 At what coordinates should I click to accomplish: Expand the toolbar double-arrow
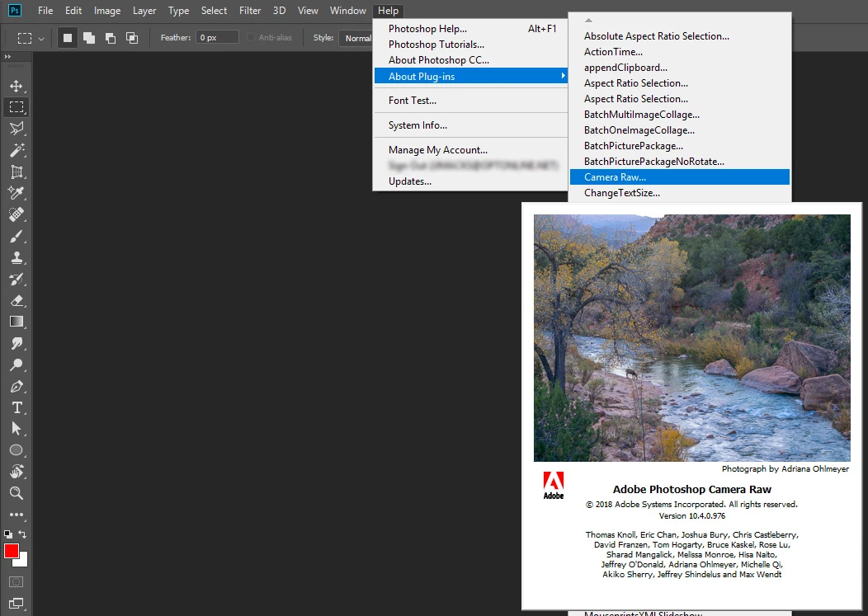[x=7, y=56]
